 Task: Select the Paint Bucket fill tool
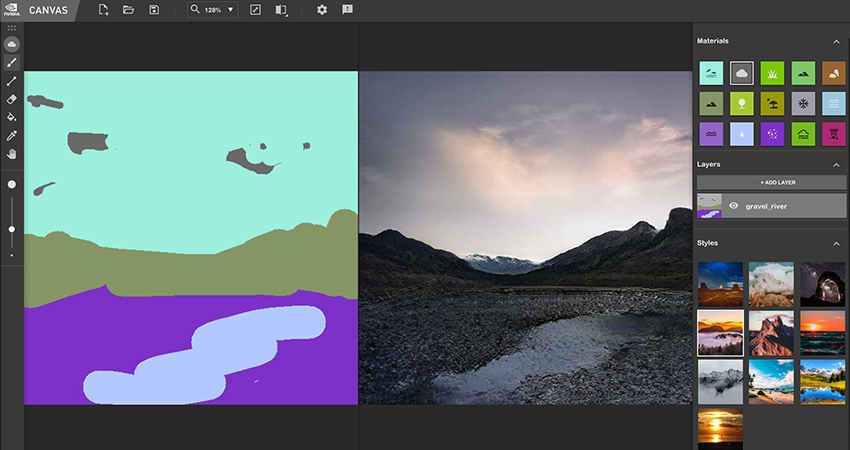click(12, 117)
